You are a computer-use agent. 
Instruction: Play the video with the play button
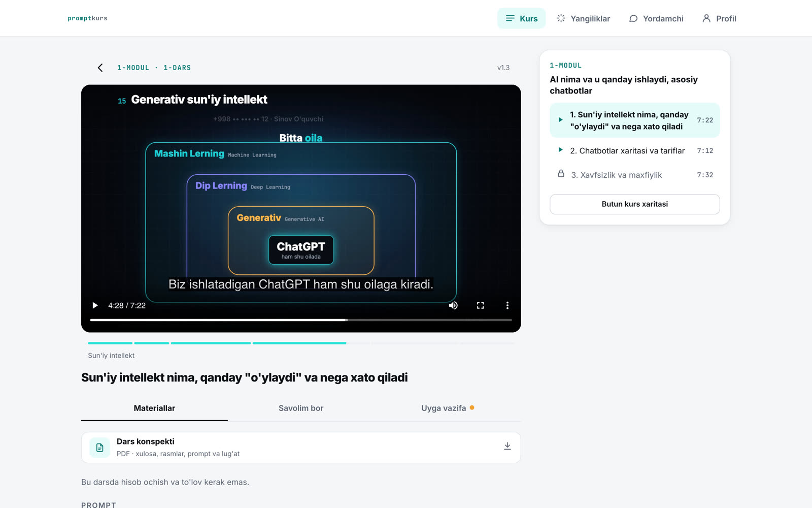[x=95, y=305]
